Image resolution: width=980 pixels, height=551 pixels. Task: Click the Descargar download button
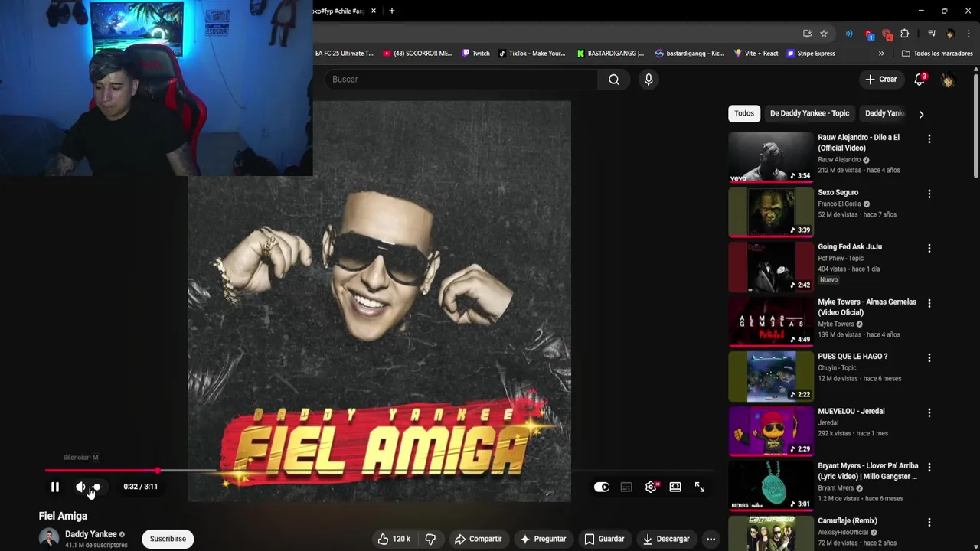pyautogui.click(x=666, y=539)
